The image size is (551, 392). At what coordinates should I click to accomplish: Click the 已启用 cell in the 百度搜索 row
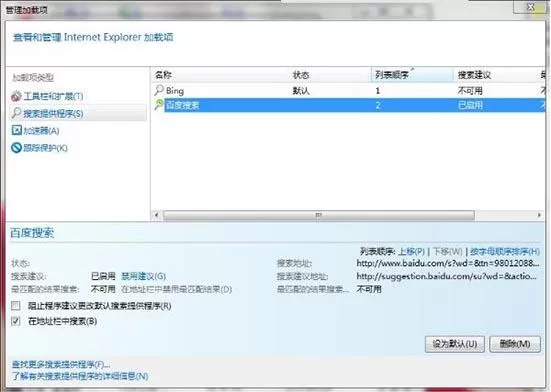coord(470,105)
